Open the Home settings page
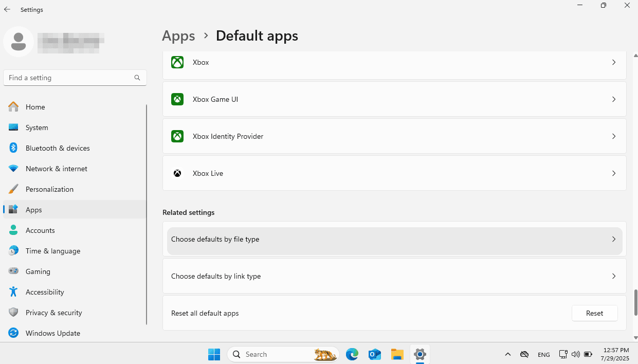This screenshot has width=638, height=364. coord(75,107)
